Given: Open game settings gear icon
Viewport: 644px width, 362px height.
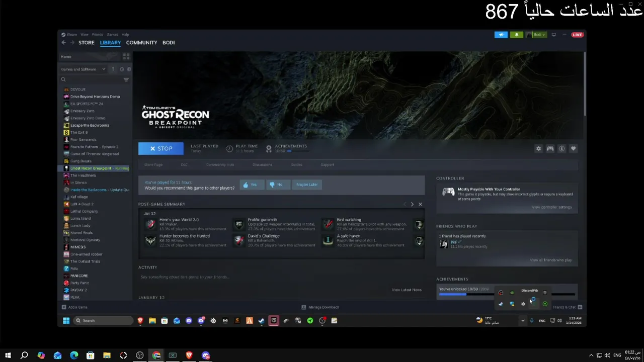Looking at the screenshot, I should point(538,148).
